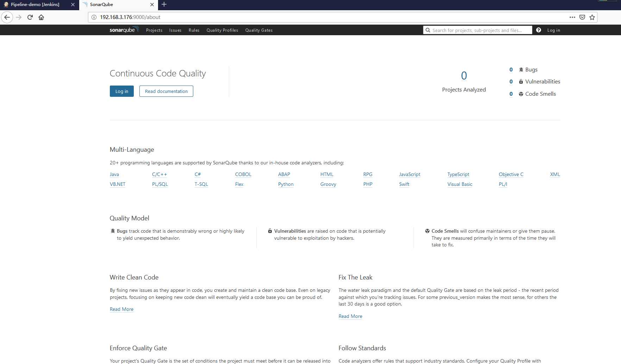This screenshot has width=621, height=364.
Task: Open the Java language link
Action: (114, 174)
